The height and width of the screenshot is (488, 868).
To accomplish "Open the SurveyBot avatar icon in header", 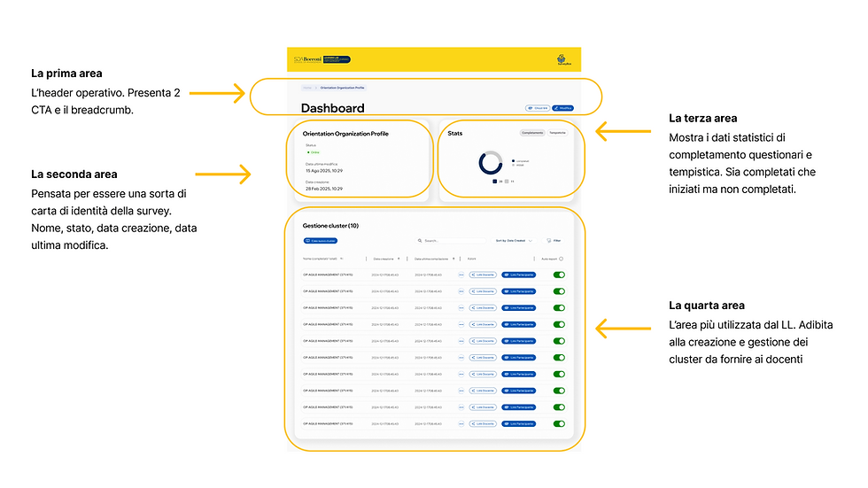I will [562, 59].
